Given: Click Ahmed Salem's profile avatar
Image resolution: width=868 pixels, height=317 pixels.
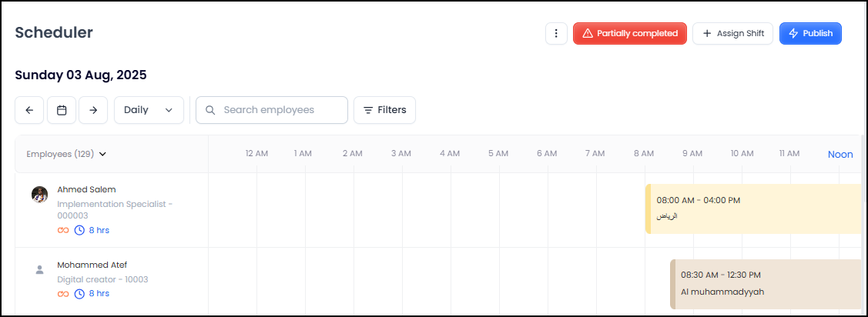Looking at the screenshot, I should coord(39,194).
